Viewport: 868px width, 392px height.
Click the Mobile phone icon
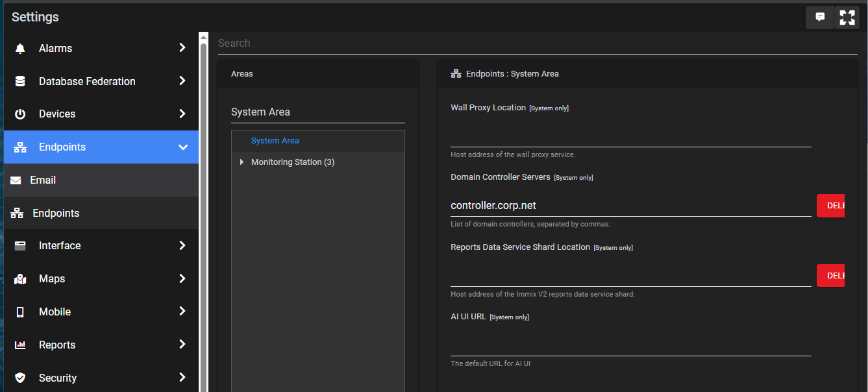click(20, 312)
